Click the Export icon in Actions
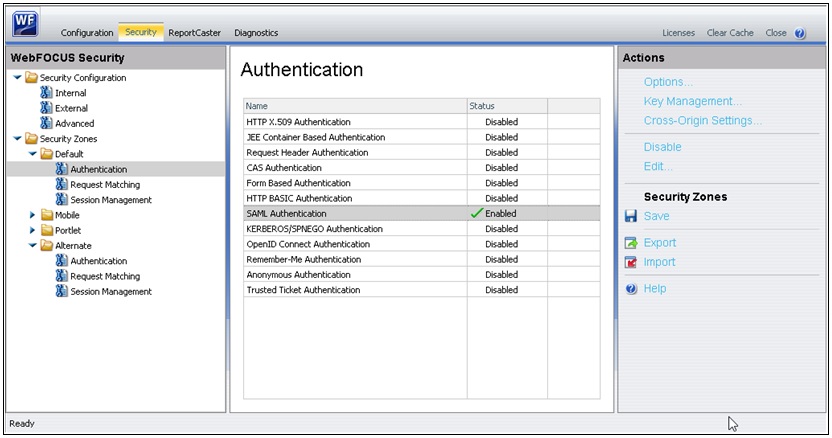This screenshot has width=832, height=438. click(x=631, y=243)
